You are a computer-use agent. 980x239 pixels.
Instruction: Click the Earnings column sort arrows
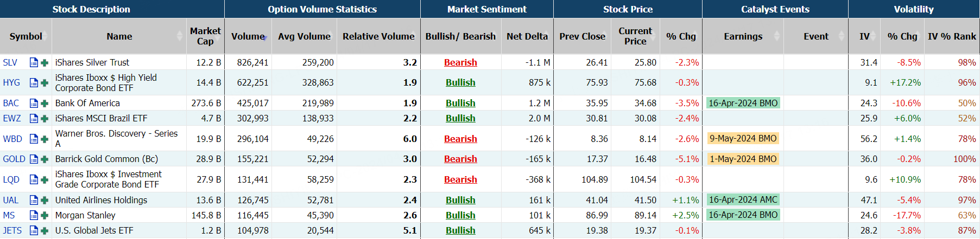point(776,36)
